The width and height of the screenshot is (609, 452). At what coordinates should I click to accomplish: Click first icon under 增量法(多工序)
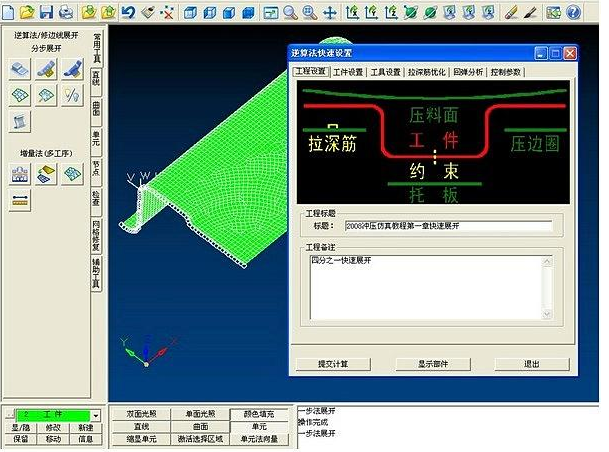[x=20, y=174]
